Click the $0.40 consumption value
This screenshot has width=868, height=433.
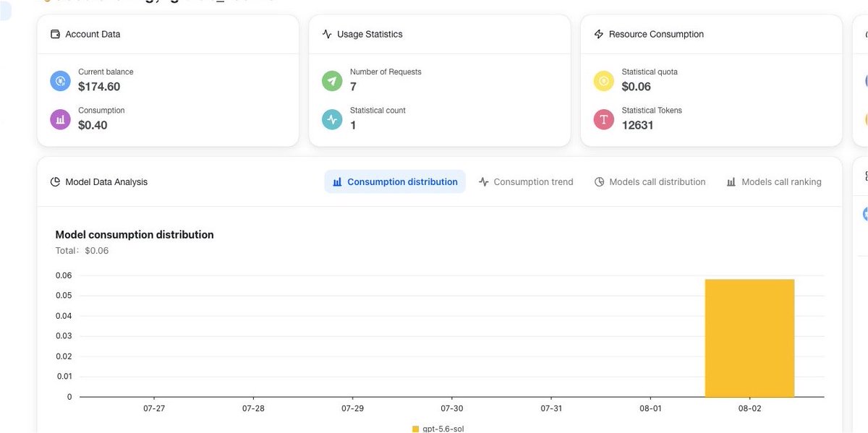(93, 125)
